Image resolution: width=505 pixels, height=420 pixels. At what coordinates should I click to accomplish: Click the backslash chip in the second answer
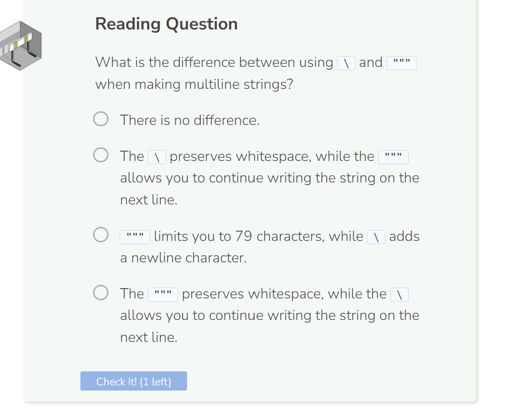pyautogui.click(x=158, y=156)
